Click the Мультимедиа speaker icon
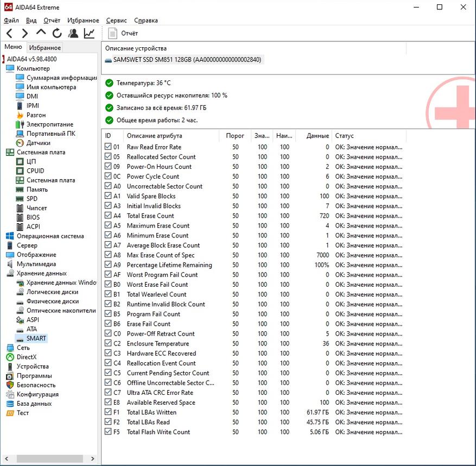 10,264
